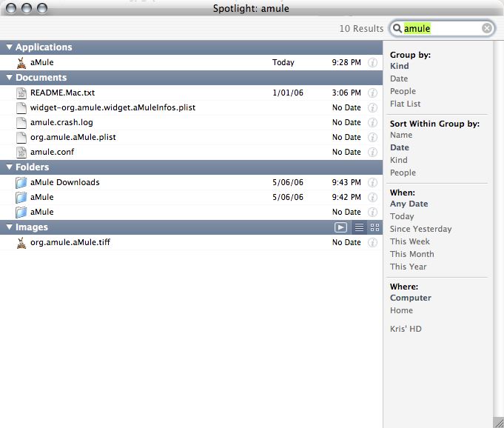Image resolution: width=504 pixels, height=428 pixels.
Task: Collapse the Images group
Action: [10, 227]
